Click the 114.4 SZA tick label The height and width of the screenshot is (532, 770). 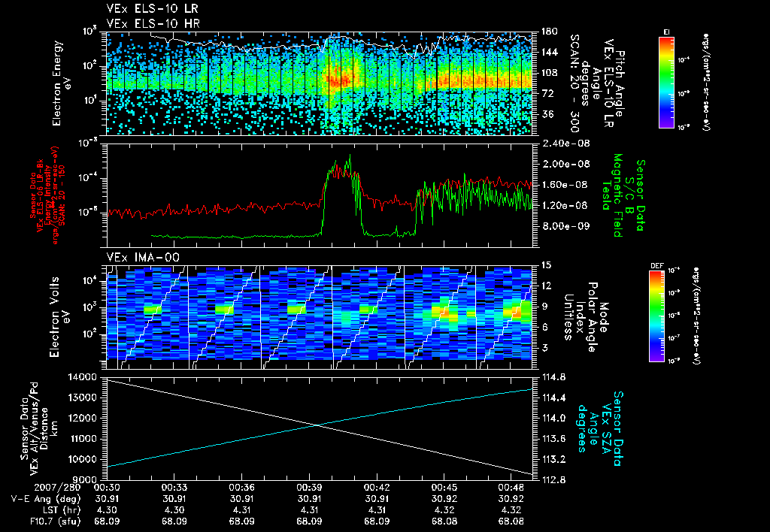[x=553, y=397]
